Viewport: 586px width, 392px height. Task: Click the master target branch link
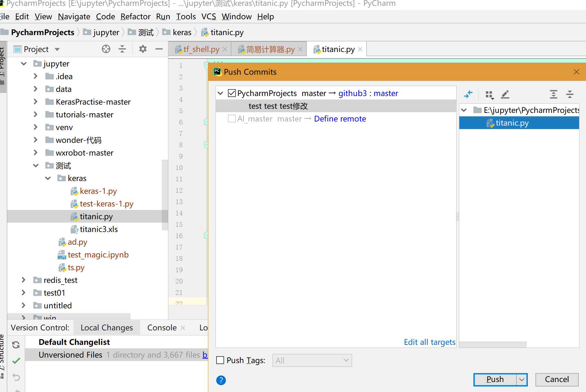pyautogui.click(x=386, y=93)
